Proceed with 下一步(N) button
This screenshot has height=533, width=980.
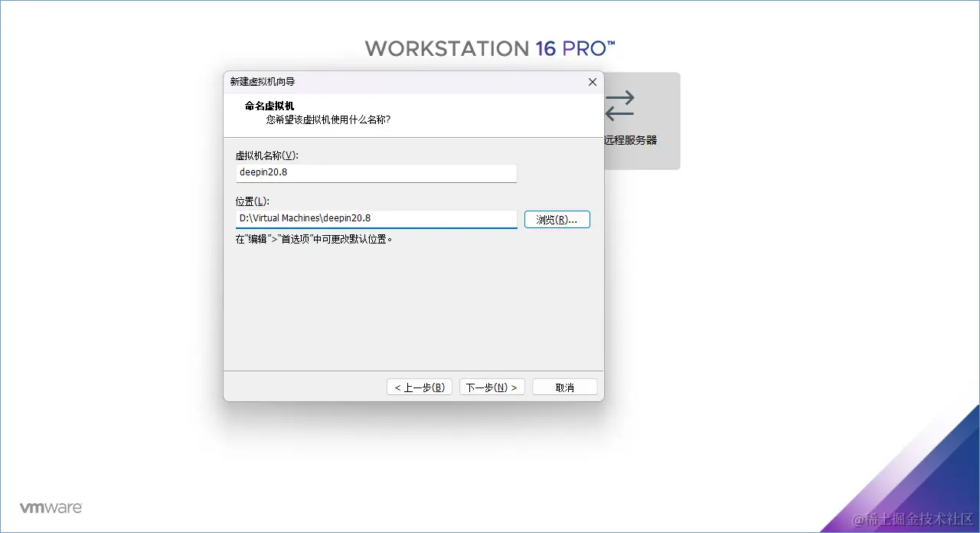(x=492, y=387)
